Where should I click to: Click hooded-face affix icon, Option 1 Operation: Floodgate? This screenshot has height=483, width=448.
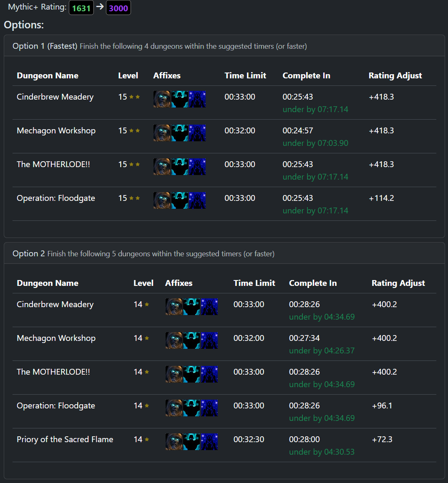coord(162,200)
